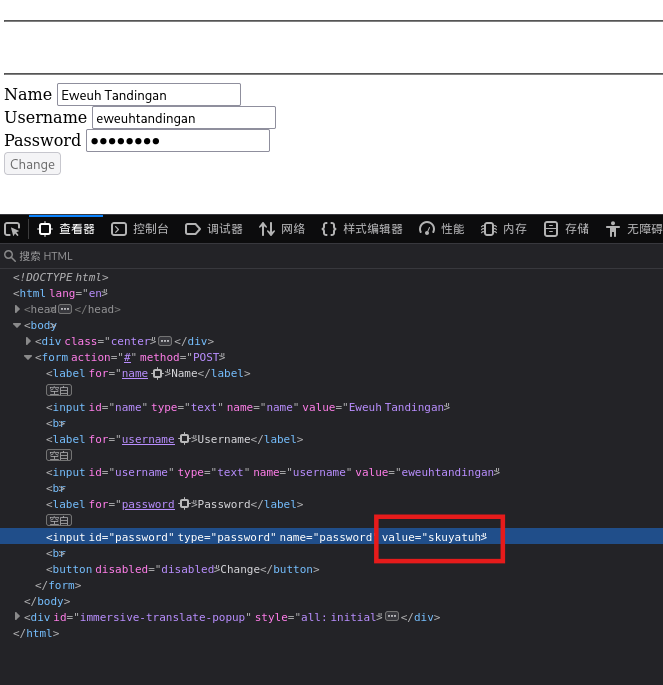The height and width of the screenshot is (685, 663).
Task: Follow the "password" for-attribute link
Action: pos(148,504)
